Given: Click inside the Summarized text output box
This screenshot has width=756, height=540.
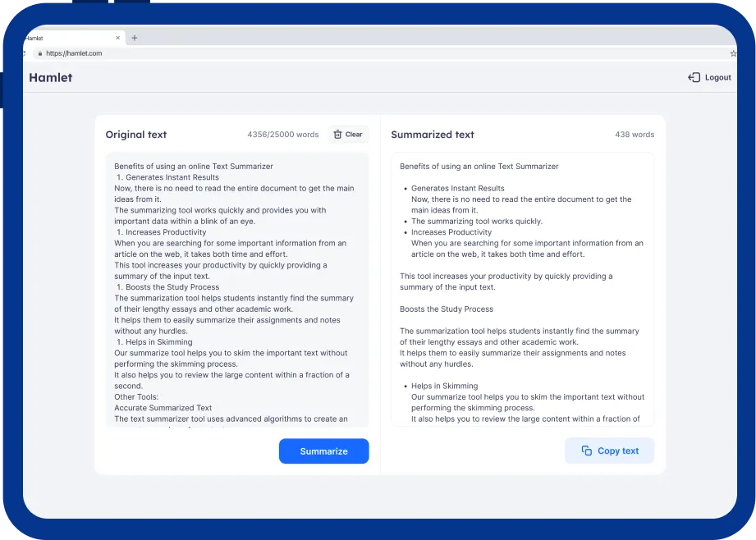Looking at the screenshot, I should click(522, 287).
